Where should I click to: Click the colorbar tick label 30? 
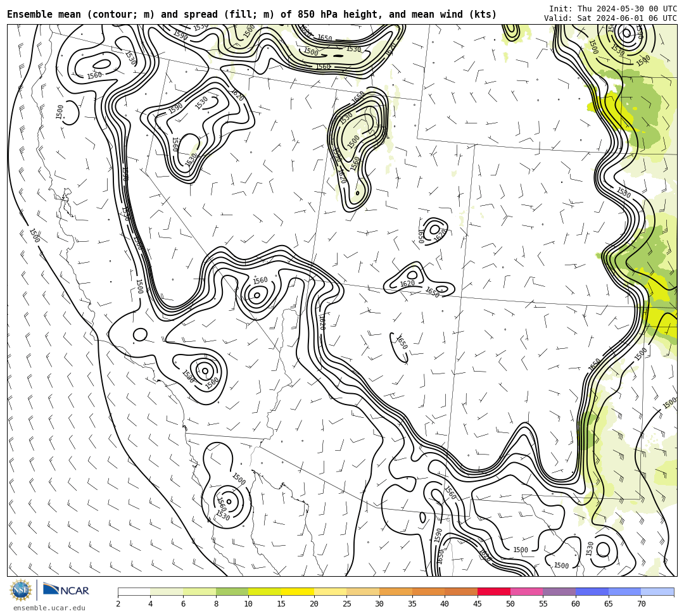379,604
